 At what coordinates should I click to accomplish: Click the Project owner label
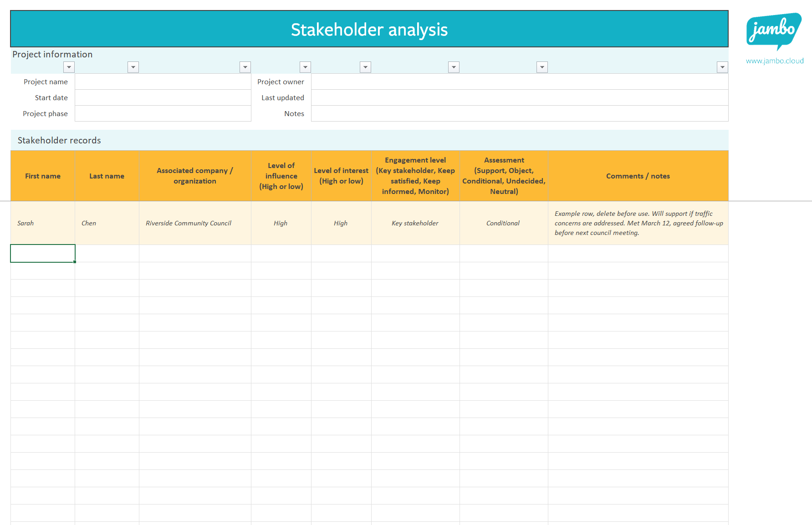click(x=281, y=82)
